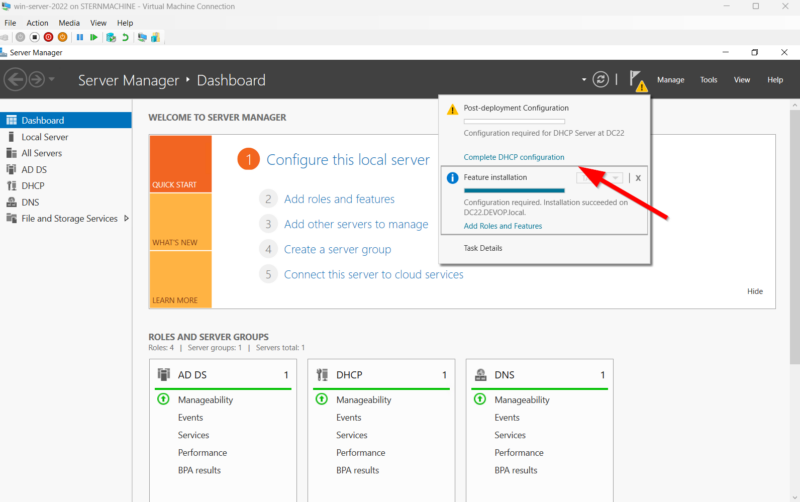Select the LEARN MORE tile
Screen dimensions: 800x502
(181, 280)
